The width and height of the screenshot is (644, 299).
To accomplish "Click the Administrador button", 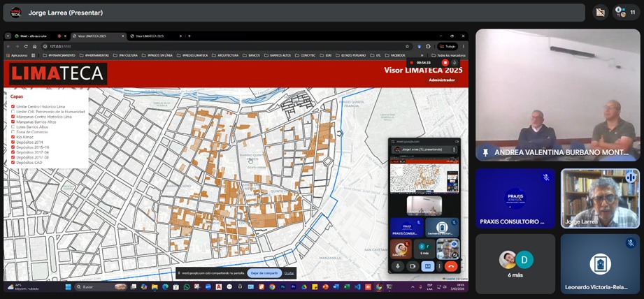I will coord(441,80).
